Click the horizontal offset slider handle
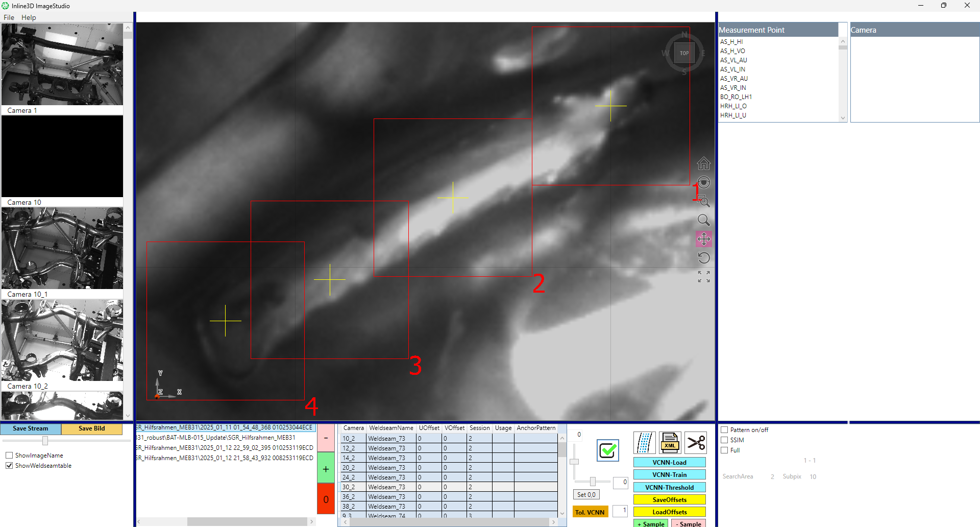980x527 pixels. click(593, 482)
